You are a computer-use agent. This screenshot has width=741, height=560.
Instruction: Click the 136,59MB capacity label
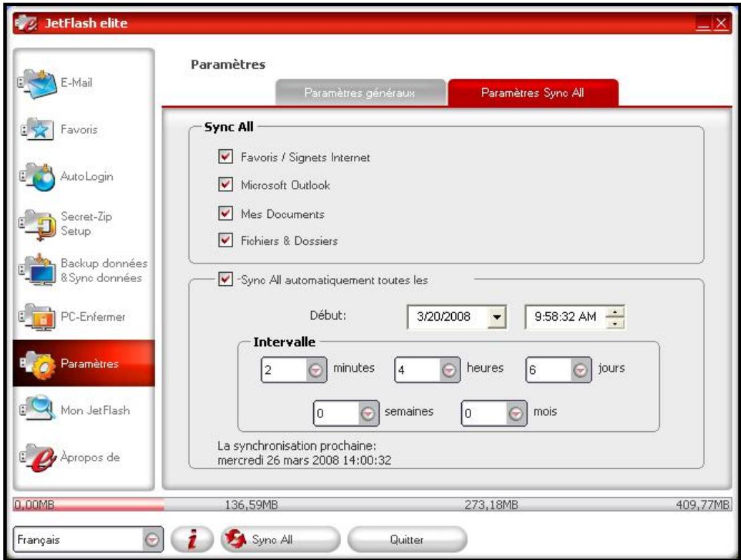(x=251, y=505)
